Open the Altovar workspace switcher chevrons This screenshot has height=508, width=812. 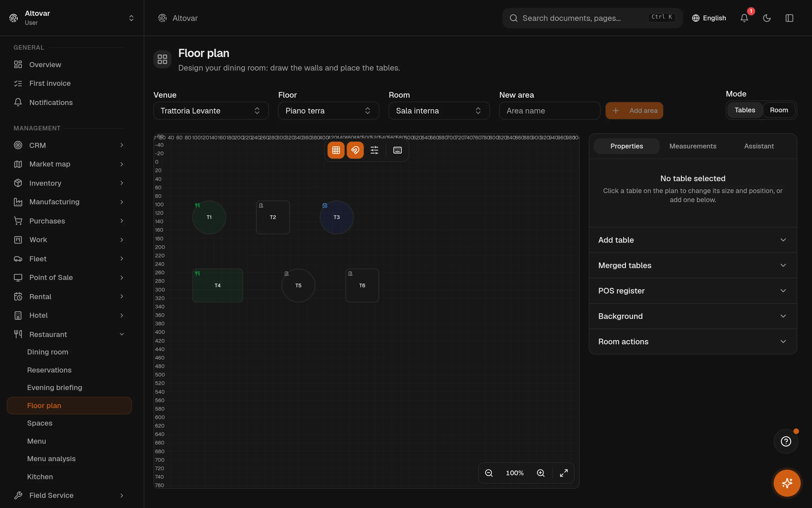[x=131, y=18]
